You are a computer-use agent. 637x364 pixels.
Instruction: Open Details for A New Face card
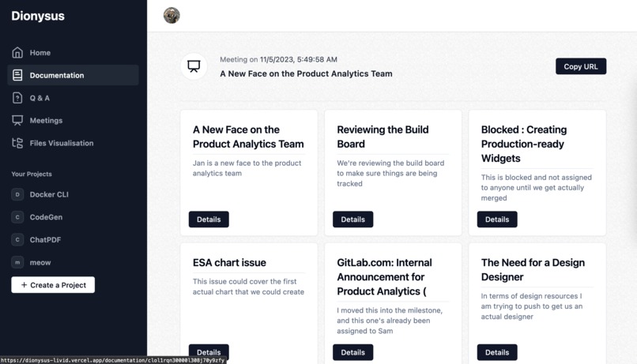pyautogui.click(x=209, y=220)
